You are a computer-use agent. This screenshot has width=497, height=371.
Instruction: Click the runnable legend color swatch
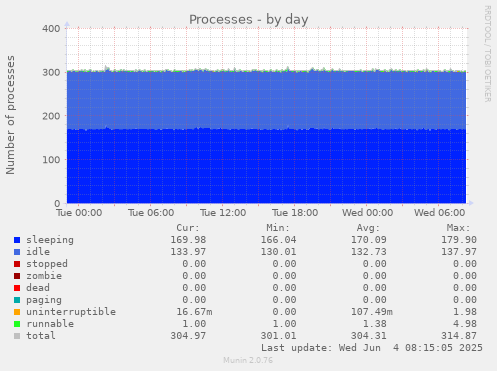[17, 324]
